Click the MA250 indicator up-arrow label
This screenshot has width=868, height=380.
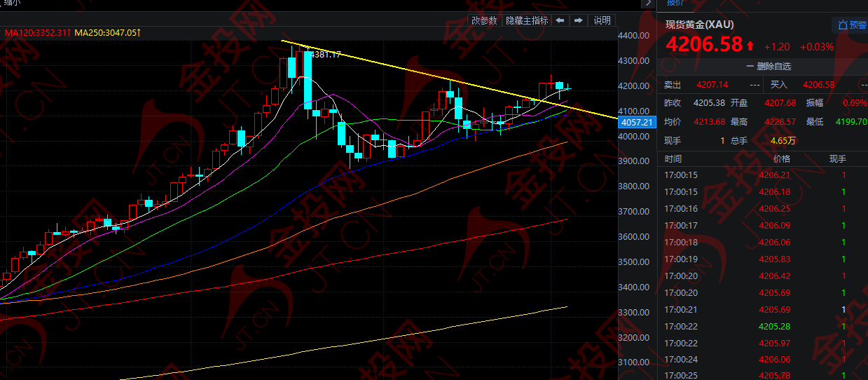coord(139,32)
